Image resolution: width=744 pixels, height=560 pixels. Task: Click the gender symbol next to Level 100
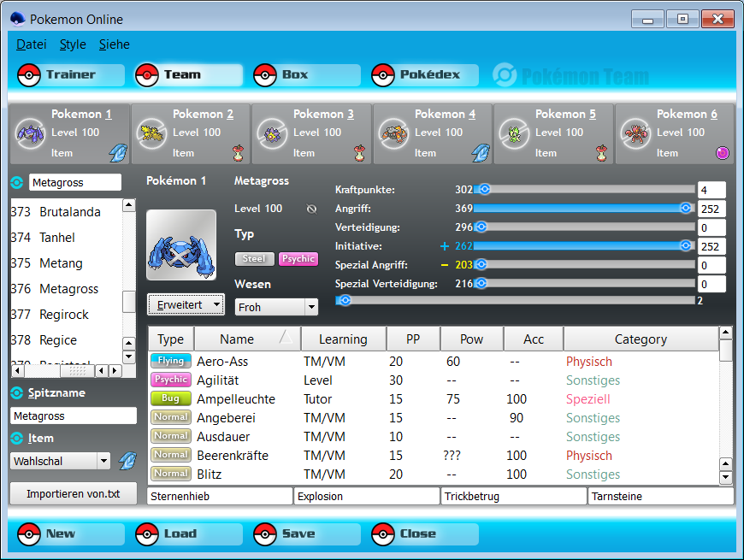click(311, 209)
